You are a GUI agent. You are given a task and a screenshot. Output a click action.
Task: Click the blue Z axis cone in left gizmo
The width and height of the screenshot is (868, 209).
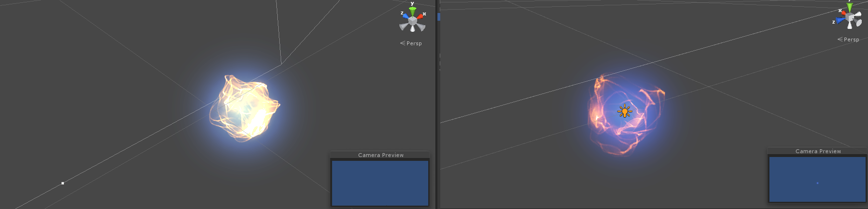tap(405, 16)
